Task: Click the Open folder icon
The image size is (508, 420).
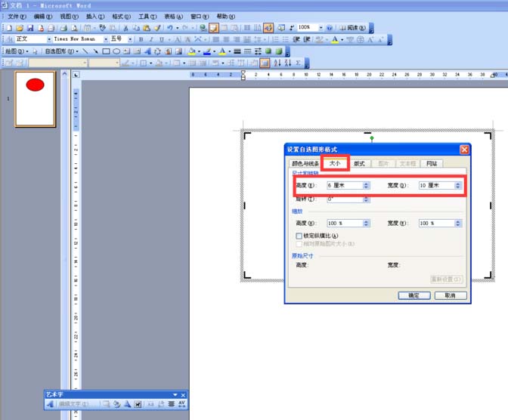Action: [20, 28]
